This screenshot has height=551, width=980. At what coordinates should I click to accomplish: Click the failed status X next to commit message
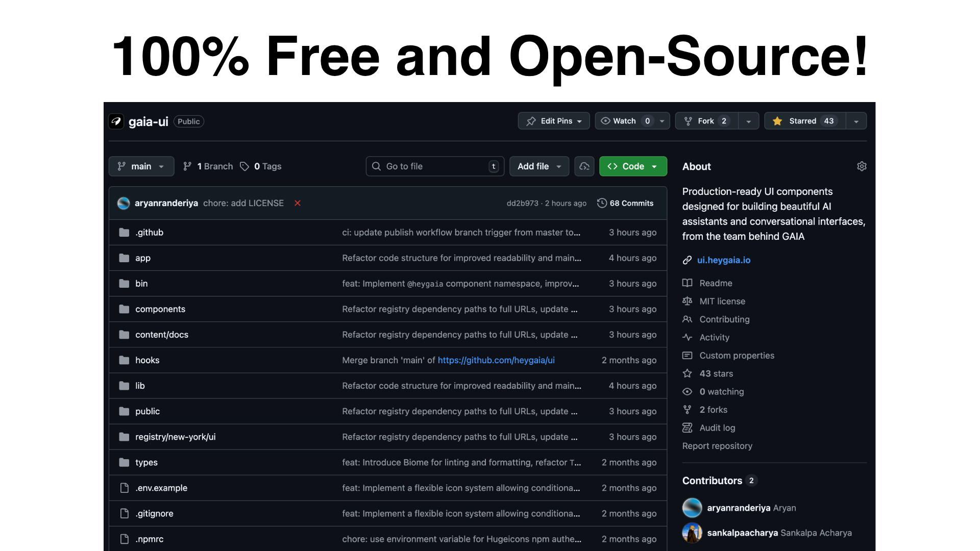click(x=298, y=203)
